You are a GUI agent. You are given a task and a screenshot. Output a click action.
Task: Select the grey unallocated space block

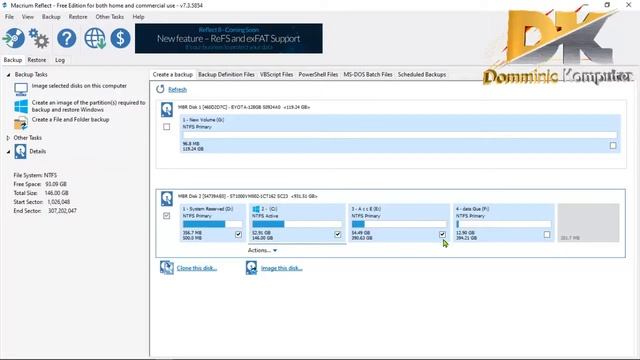click(588, 223)
